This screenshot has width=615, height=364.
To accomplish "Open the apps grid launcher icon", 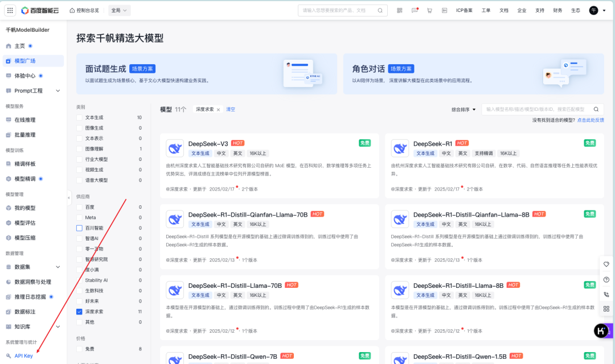I will click(x=10, y=11).
